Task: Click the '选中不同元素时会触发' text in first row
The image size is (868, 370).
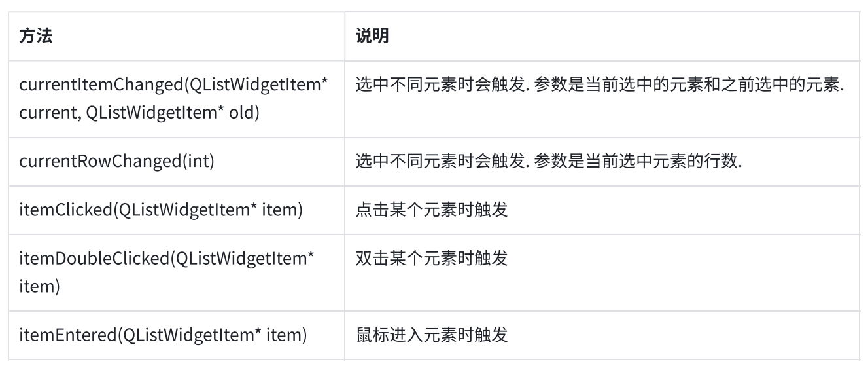Action: pyautogui.click(x=441, y=86)
